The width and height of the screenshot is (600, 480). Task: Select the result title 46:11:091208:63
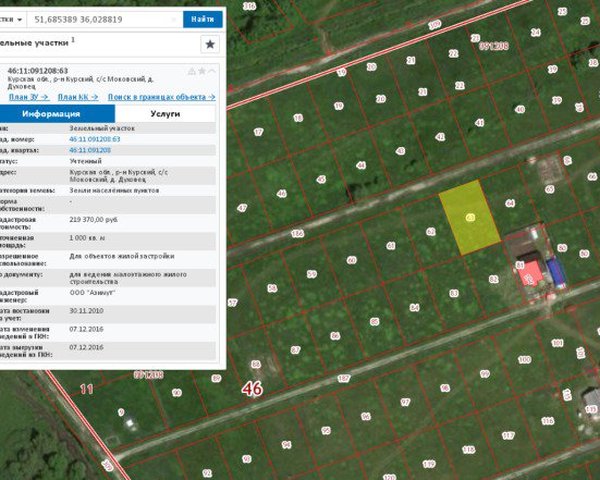click(38, 71)
